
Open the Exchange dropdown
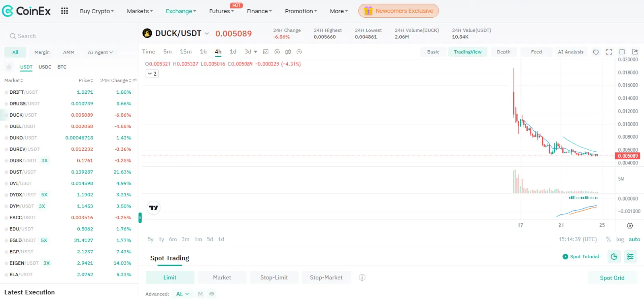click(x=181, y=11)
